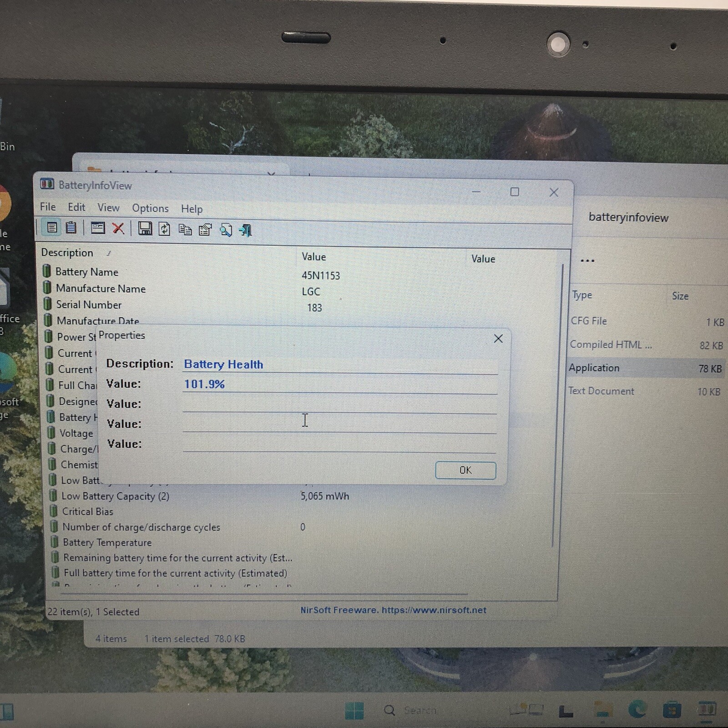Click the Show Battery Information toolbar icon
This screenshot has width=728, height=728.
[52, 227]
